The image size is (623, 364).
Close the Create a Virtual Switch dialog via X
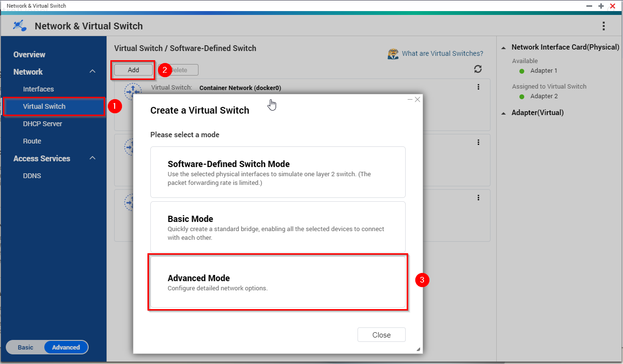click(418, 100)
